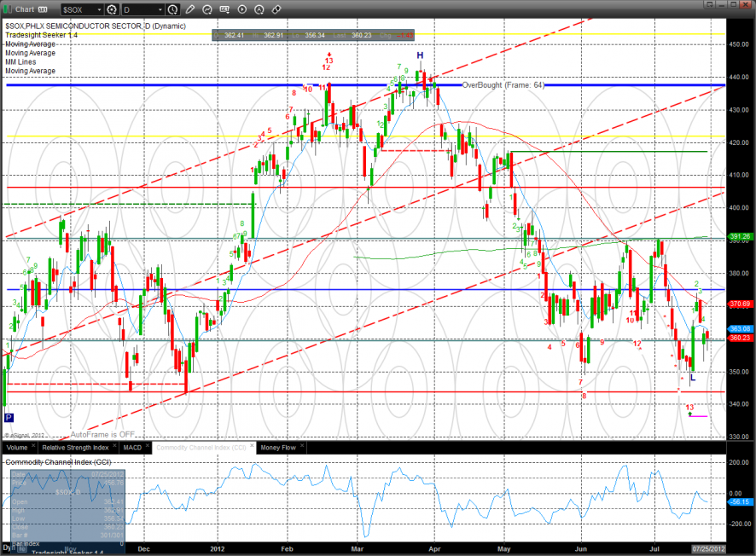Image resolution: width=756 pixels, height=556 pixels.
Task: Toggle the small badge next to Chart label
Action: pyautogui.click(x=43, y=9)
